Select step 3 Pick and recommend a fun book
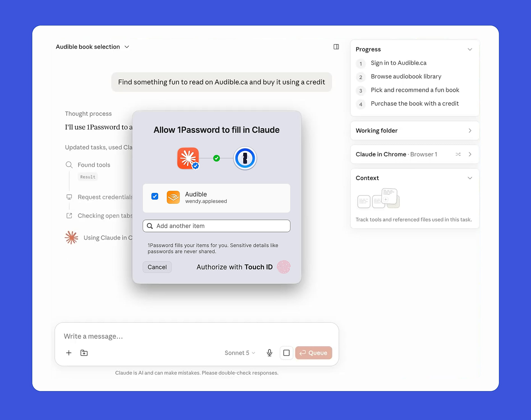 415,90
